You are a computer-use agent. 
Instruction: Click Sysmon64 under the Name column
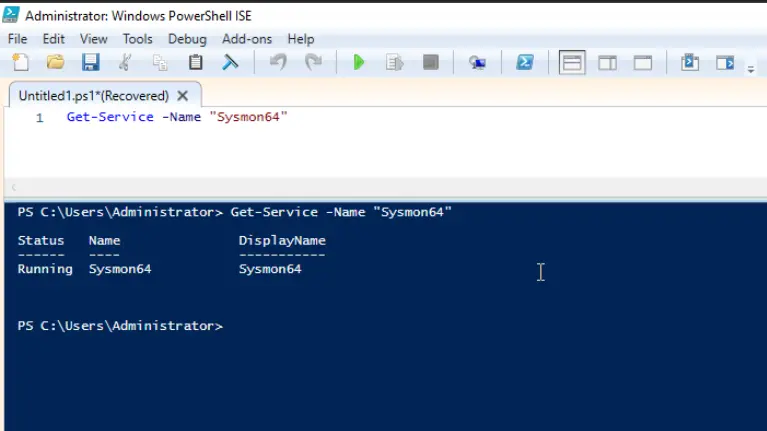click(x=120, y=269)
